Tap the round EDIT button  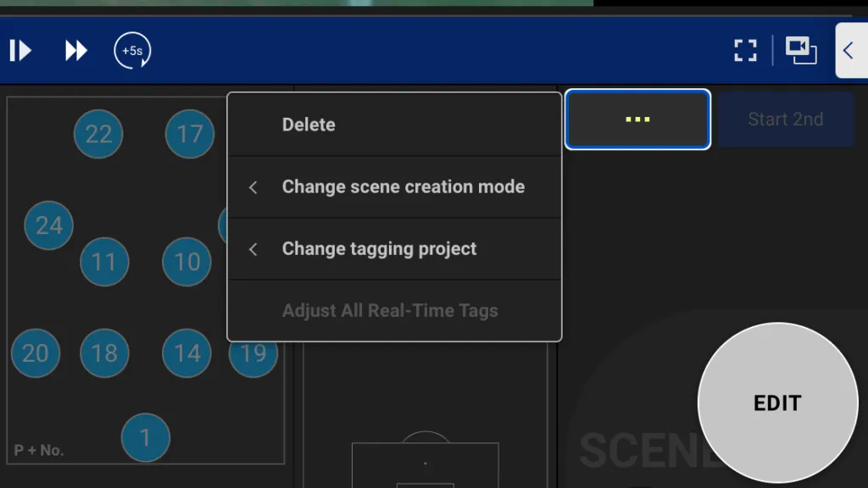(x=778, y=402)
